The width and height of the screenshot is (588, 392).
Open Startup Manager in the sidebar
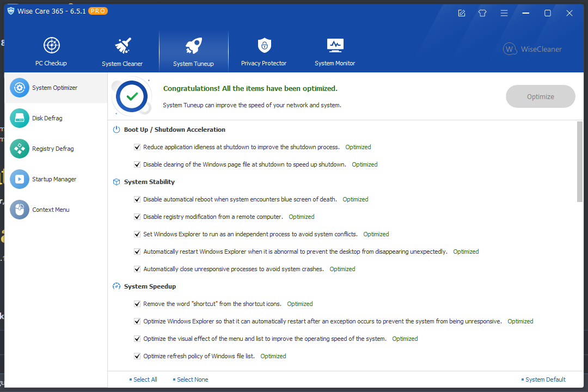pyautogui.click(x=56, y=179)
